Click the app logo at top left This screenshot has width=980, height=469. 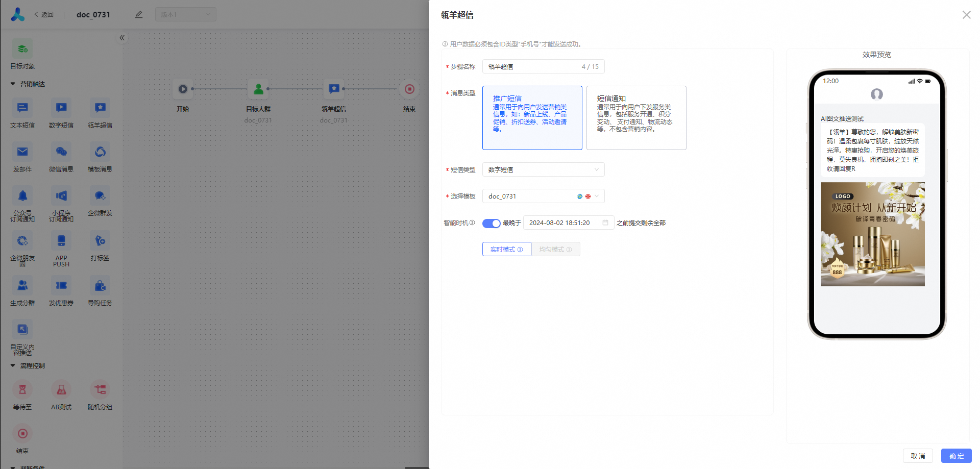(x=18, y=14)
